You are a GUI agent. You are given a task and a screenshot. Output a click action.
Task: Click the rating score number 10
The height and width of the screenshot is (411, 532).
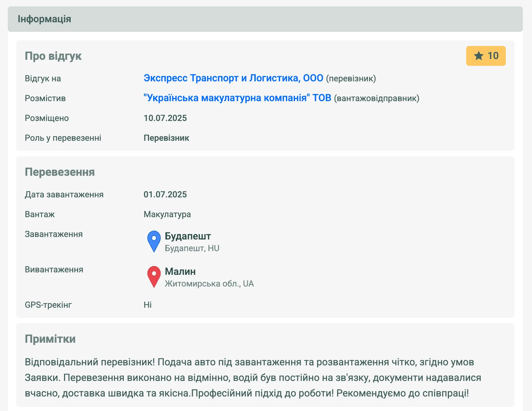tap(493, 56)
